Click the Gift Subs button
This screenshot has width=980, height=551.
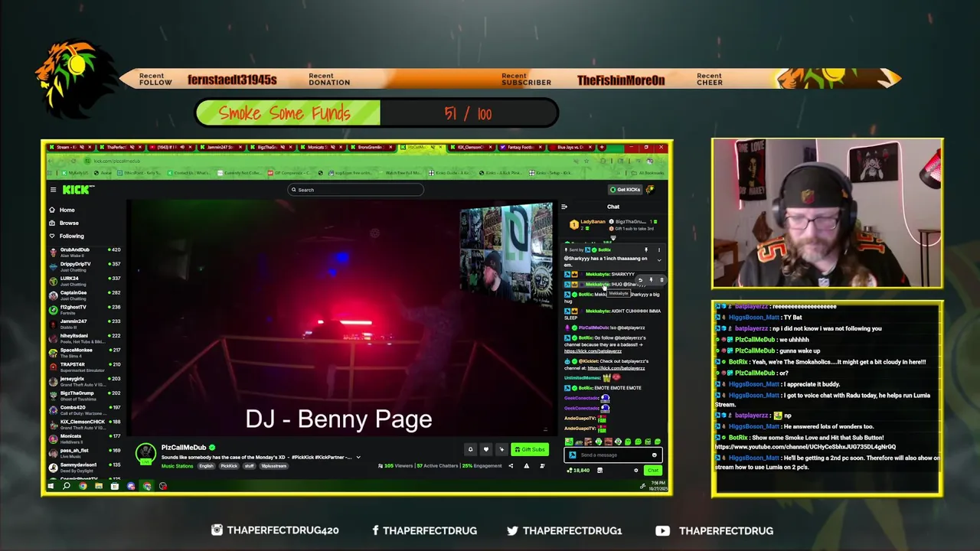pos(529,449)
